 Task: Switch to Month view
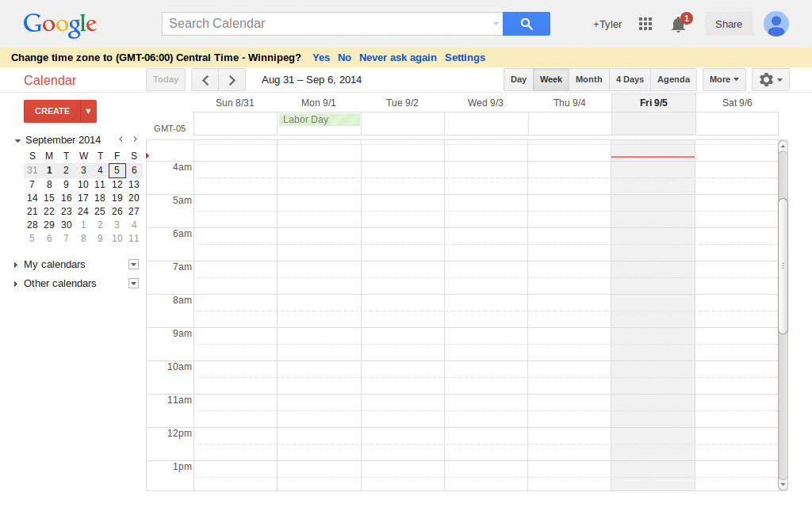click(588, 79)
